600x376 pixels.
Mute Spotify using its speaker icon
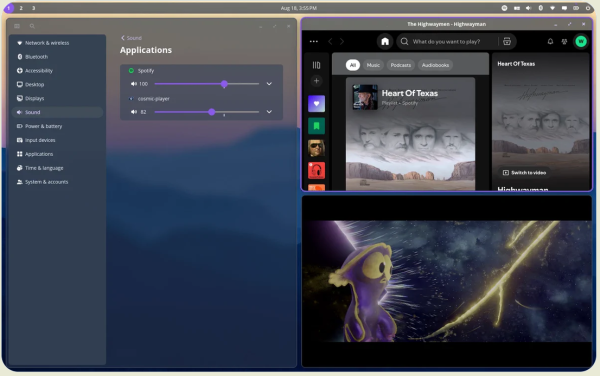(x=134, y=84)
